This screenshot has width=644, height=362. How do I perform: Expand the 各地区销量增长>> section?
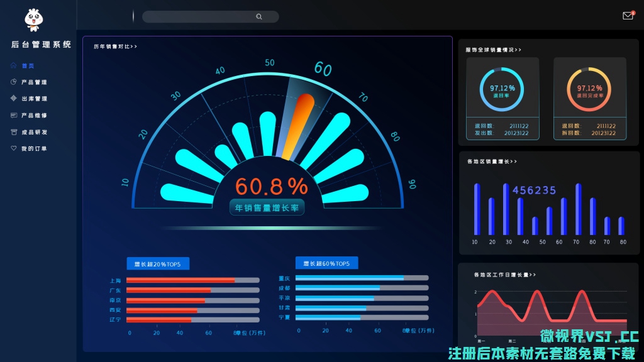[492, 162]
